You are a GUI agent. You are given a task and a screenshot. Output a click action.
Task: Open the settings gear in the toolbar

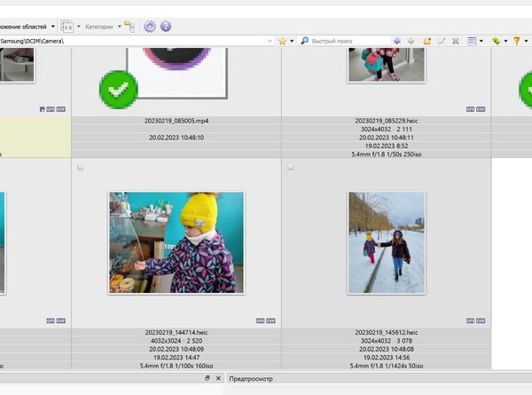pyautogui.click(x=149, y=27)
